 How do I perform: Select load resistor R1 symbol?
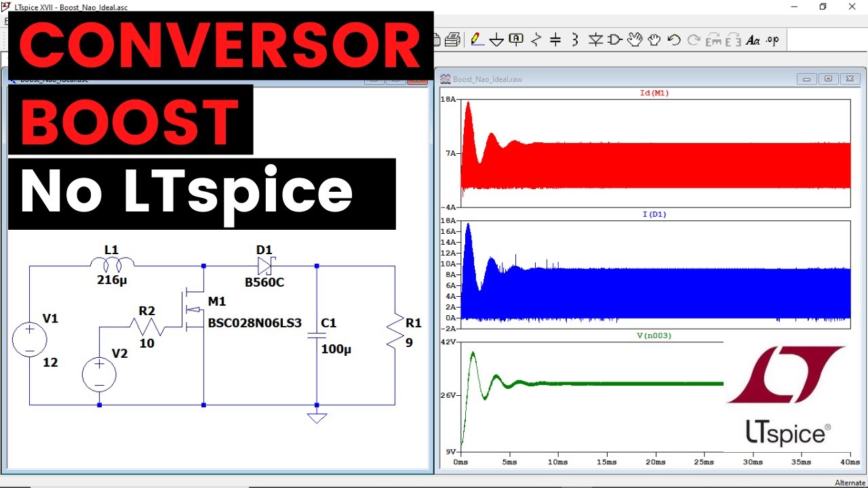[395, 332]
